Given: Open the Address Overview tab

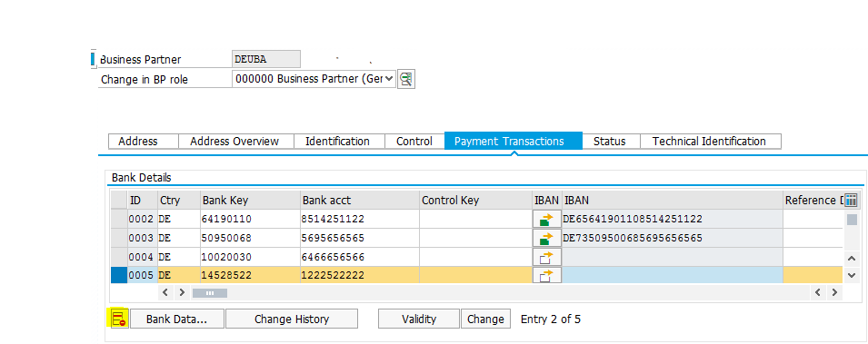Looking at the screenshot, I should point(234,141).
